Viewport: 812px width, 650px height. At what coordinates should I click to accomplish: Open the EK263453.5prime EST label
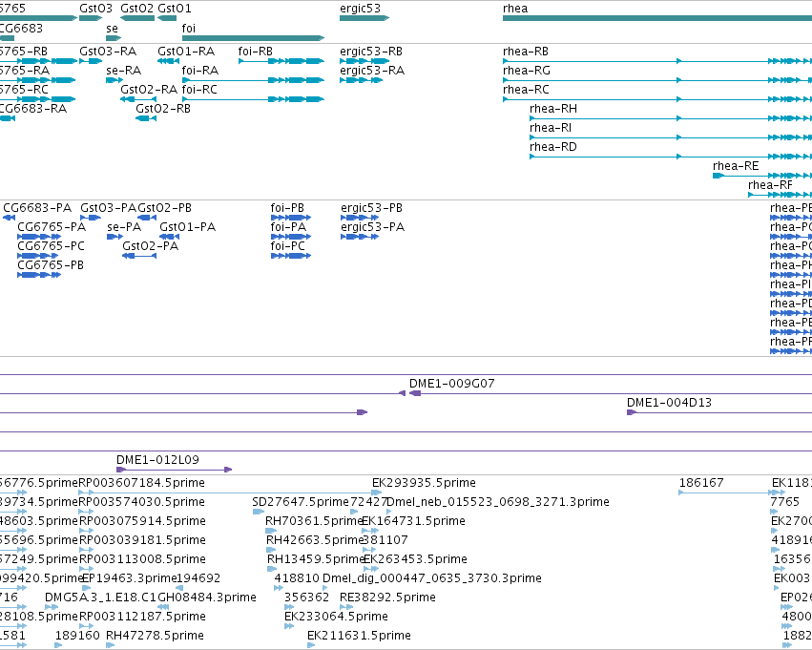[415, 560]
